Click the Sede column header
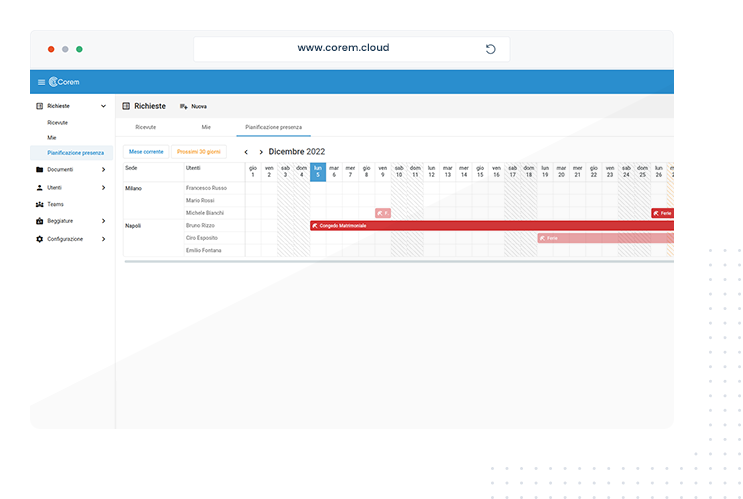This screenshot has width=743, height=499. tap(154, 172)
